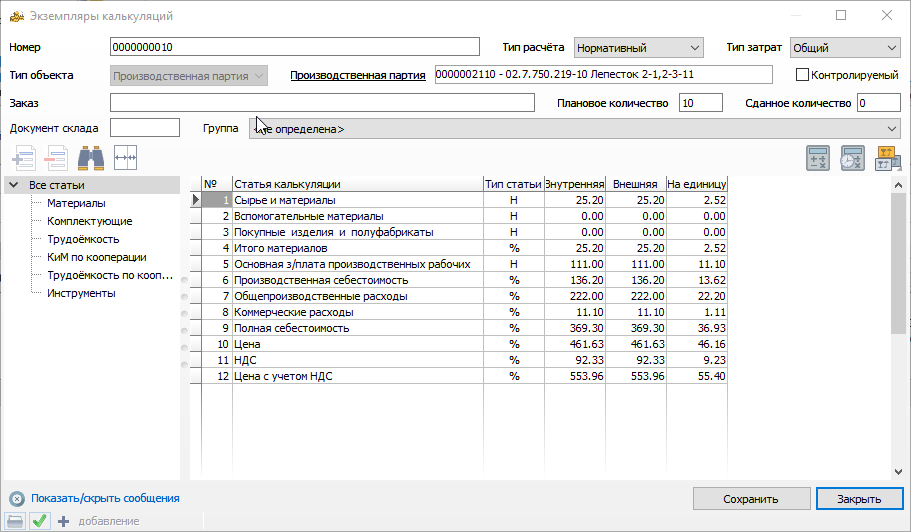Click the Закрыть button
Screen dimensions: 911x532
858,499
